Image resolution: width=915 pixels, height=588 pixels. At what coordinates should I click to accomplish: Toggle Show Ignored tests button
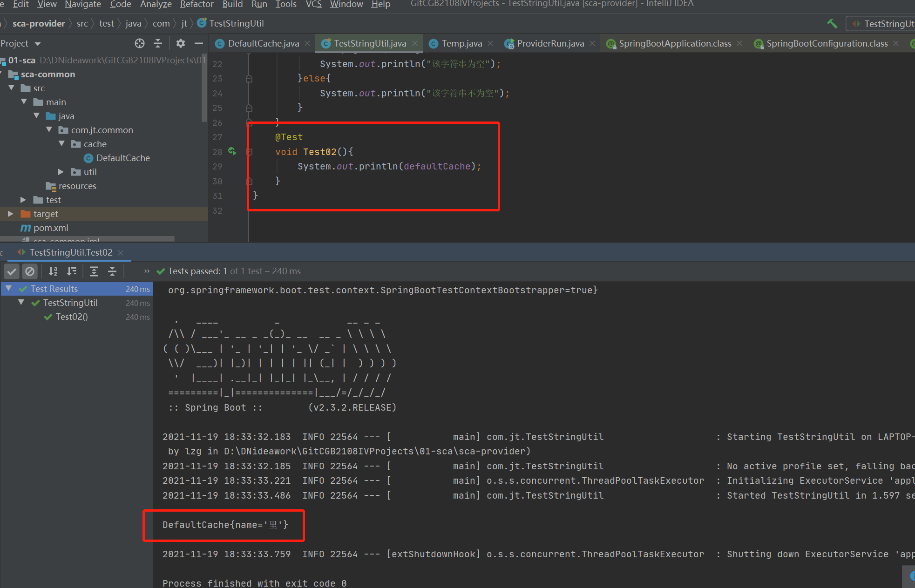(30, 271)
